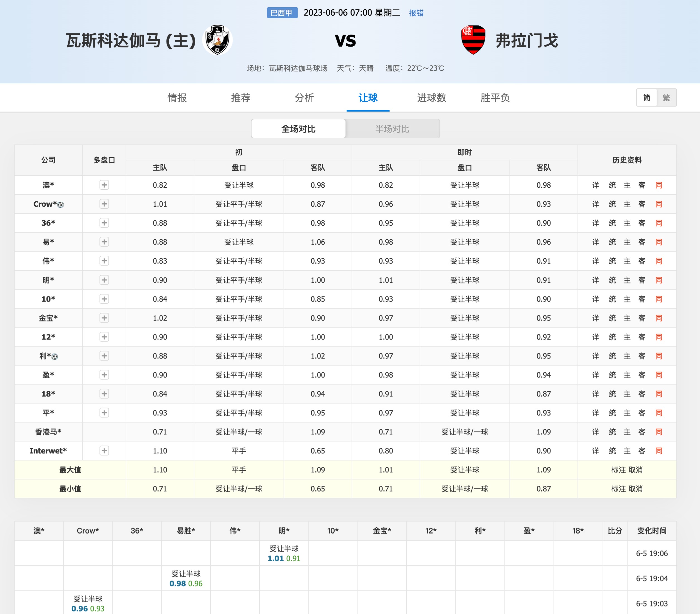Image resolution: width=700 pixels, height=614 pixels.
Task: Open 详 details for 澳* row
Action: coord(595,185)
